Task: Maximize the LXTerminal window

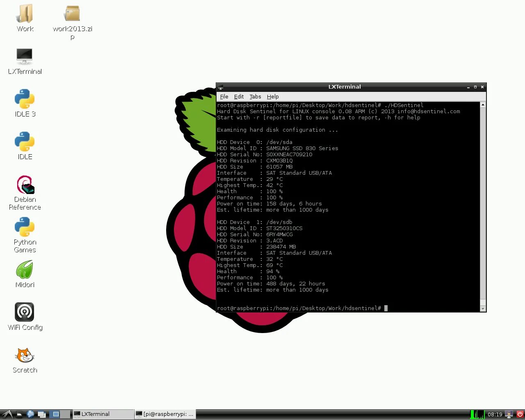Action: point(475,87)
